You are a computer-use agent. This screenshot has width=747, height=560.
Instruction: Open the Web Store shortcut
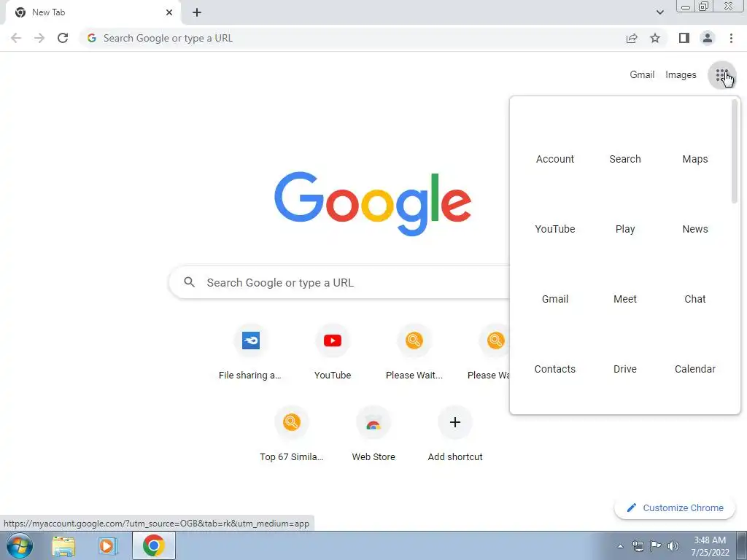point(373,433)
